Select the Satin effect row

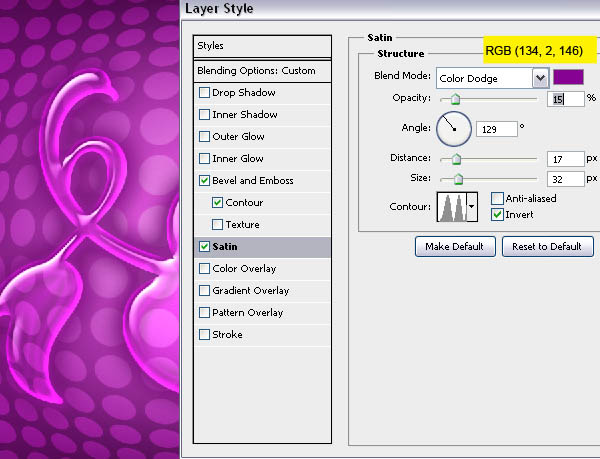262,247
